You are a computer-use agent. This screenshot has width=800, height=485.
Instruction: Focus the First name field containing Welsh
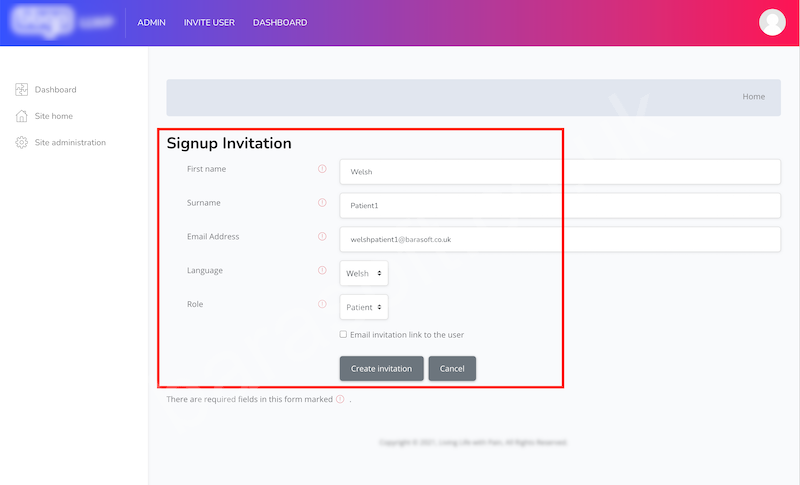[560, 172]
